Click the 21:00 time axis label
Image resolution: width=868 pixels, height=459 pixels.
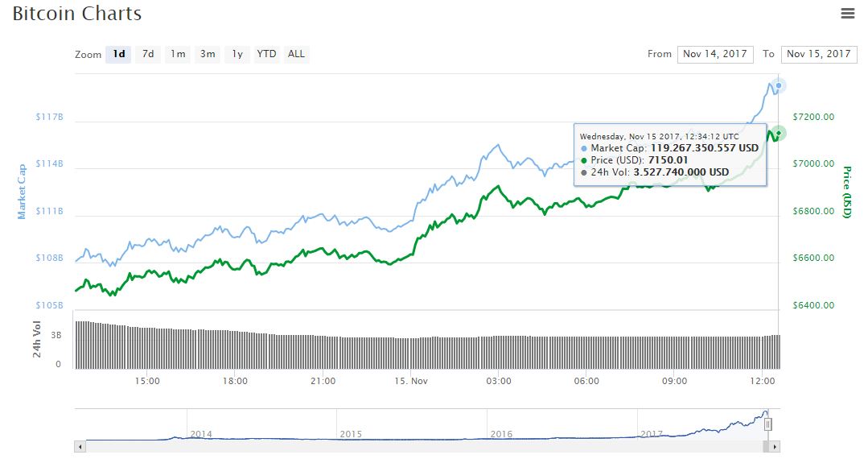(x=323, y=381)
